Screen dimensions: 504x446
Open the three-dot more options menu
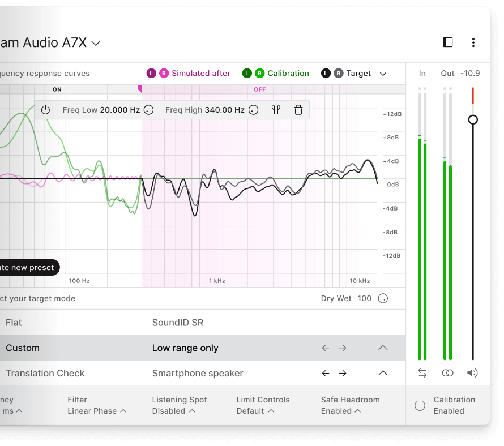[473, 42]
